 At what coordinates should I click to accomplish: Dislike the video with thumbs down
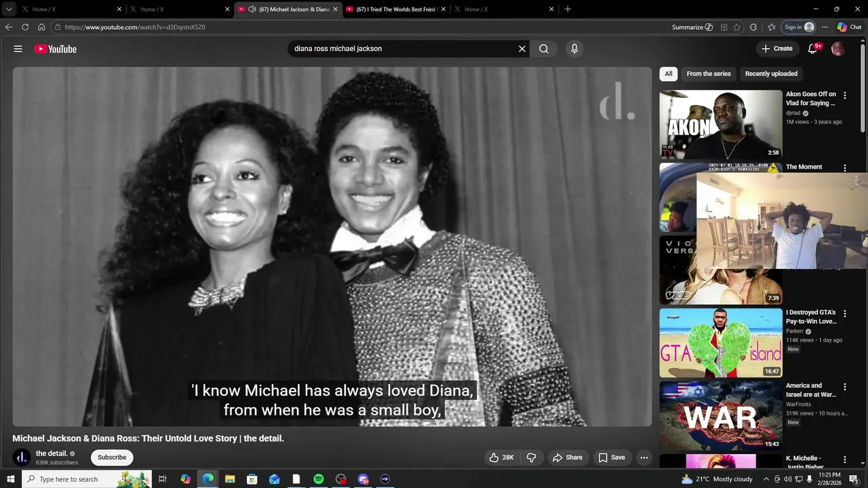(532, 457)
